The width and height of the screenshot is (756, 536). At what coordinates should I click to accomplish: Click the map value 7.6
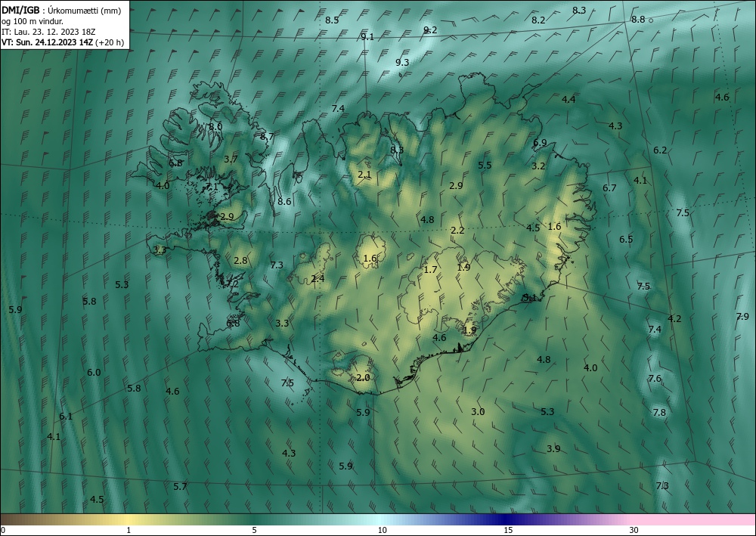(x=655, y=379)
